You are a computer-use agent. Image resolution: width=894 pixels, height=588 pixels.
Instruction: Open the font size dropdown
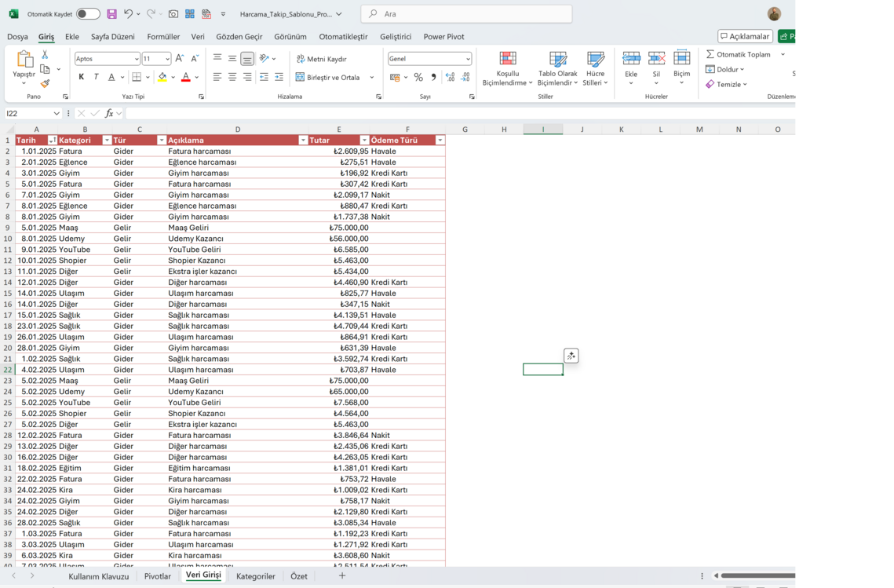coord(167,59)
